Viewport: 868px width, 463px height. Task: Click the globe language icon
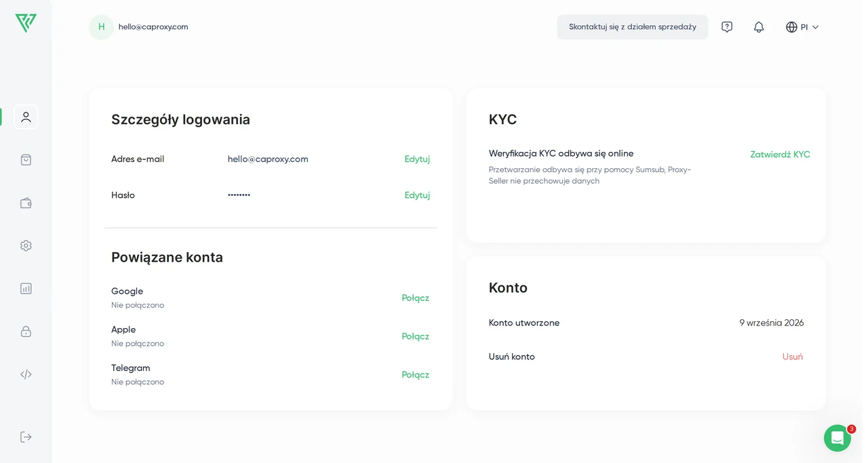click(x=791, y=27)
